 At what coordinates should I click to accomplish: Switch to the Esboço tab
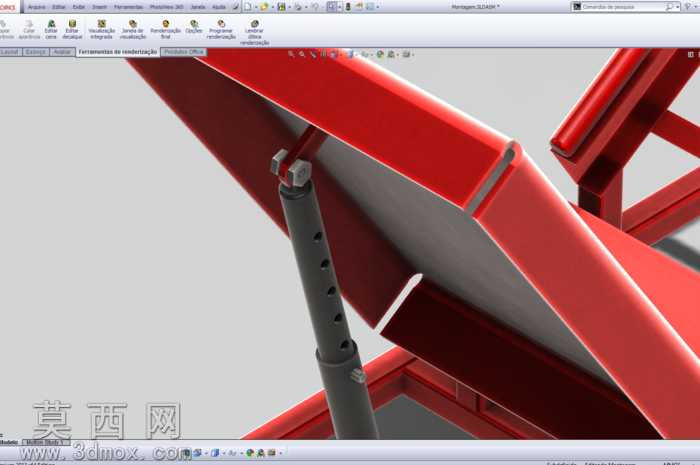(35, 52)
